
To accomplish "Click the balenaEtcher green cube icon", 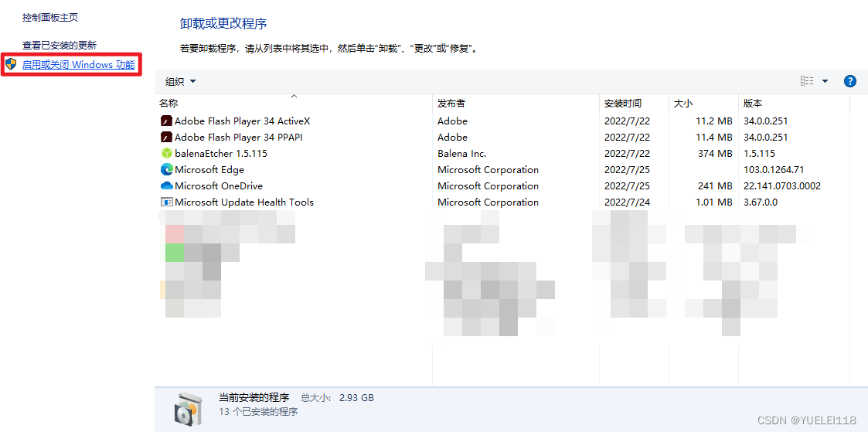I will click(x=166, y=153).
